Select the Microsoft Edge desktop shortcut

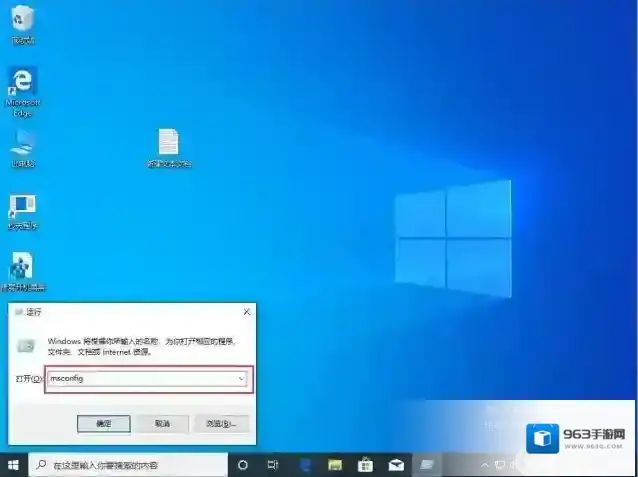[23, 92]
